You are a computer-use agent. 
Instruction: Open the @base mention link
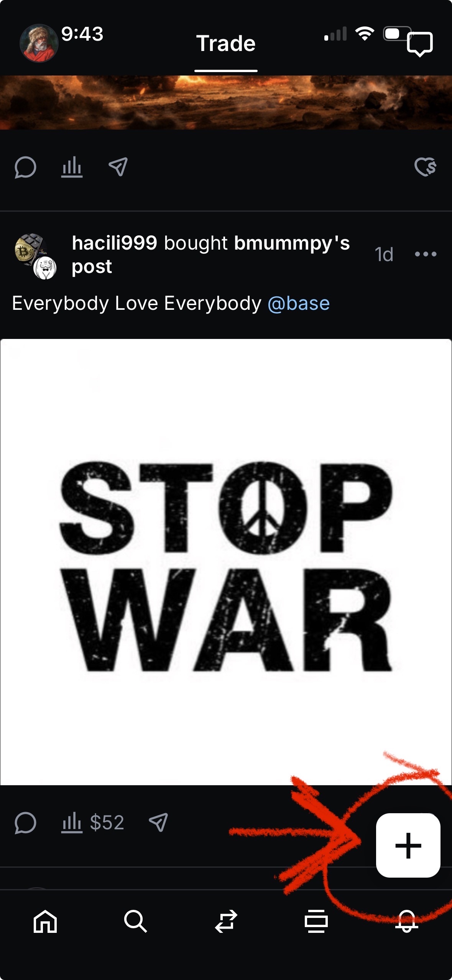point(299,304)
